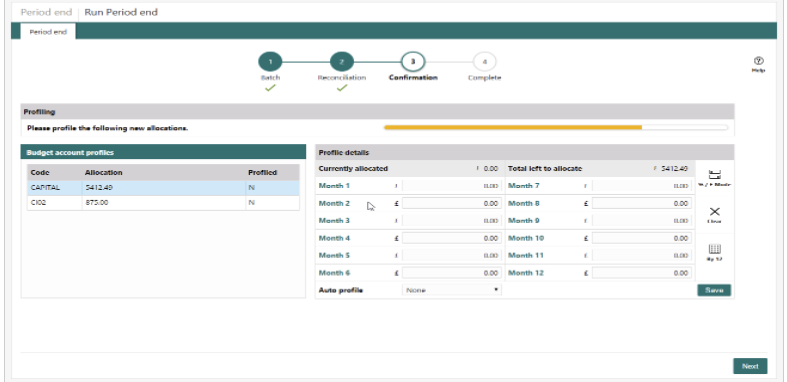
Task: Click the Month 12 amount field
Action: click(641, 273)
